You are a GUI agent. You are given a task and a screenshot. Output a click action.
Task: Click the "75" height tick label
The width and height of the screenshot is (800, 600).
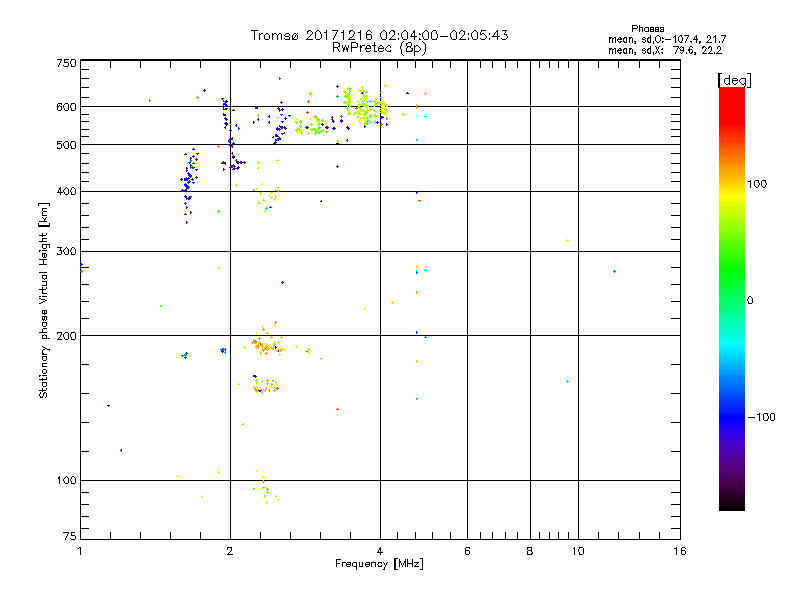coord(70,536)
